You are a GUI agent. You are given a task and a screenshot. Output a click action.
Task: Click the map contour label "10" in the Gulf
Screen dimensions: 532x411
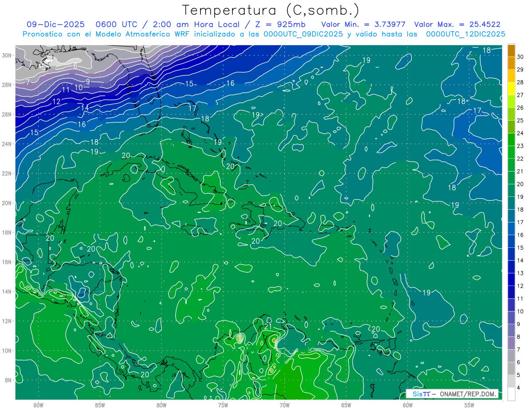pyautogui.click(x=78, y=88)
